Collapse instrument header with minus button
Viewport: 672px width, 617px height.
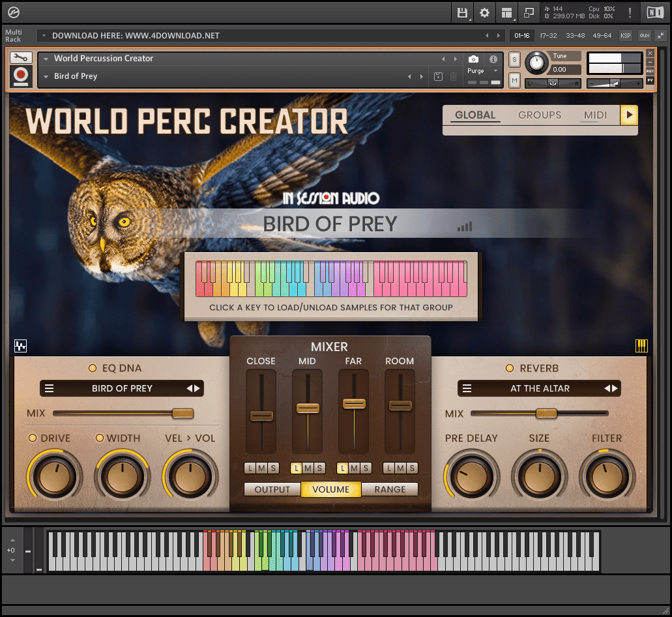[x=650, y=62]
